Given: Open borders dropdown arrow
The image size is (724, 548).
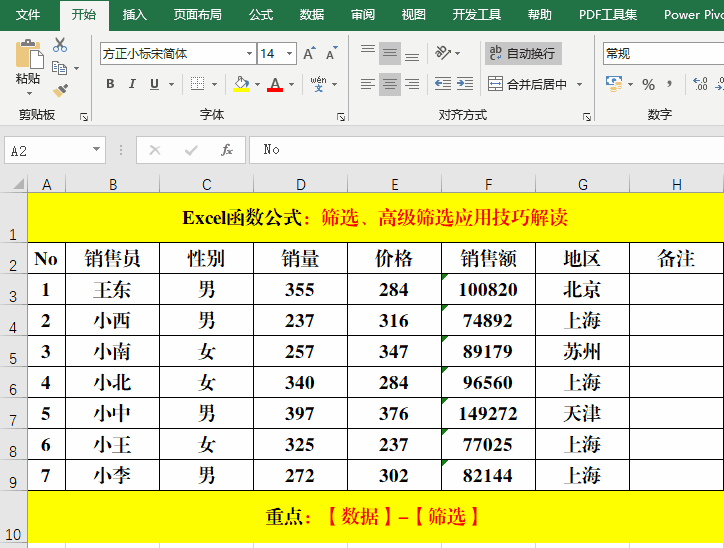Looking at the screenshot, I should point(214,84).
